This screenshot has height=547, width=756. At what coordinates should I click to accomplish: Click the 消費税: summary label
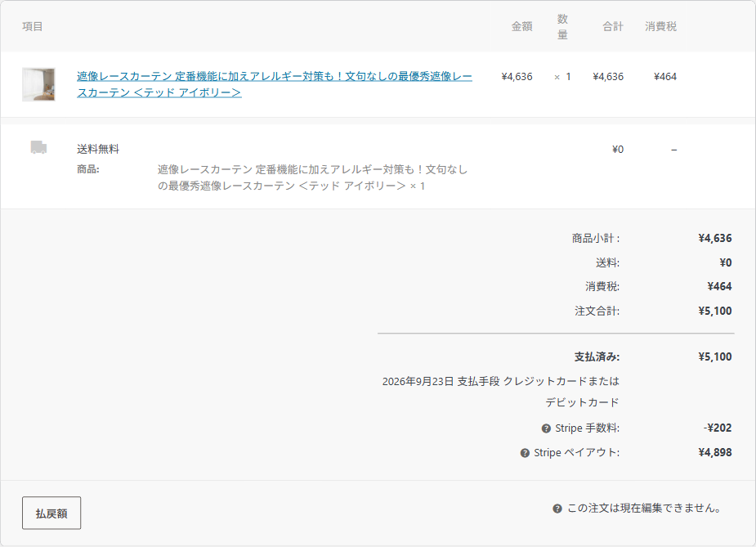(602, 286)
